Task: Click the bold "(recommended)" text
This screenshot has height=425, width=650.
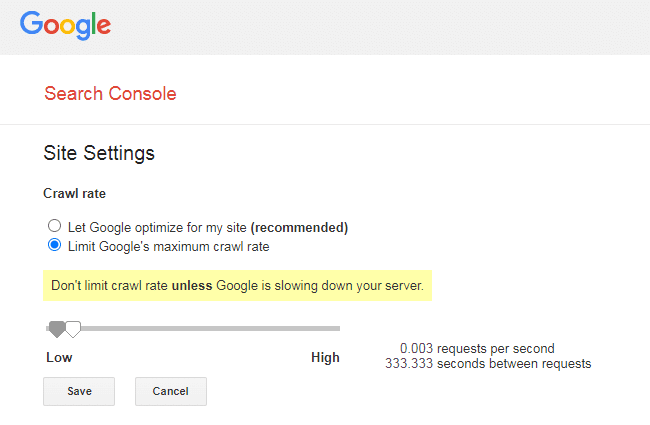Action: 299,226
